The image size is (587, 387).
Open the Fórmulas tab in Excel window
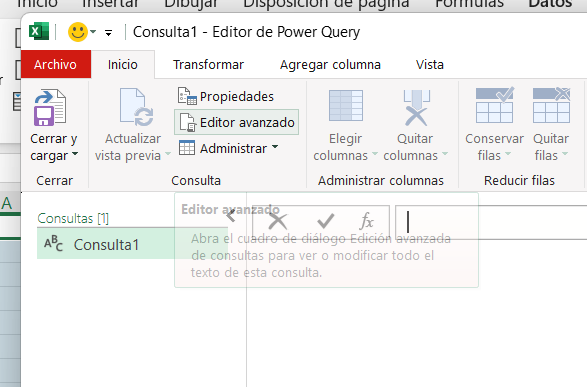[x=469, y=4]
